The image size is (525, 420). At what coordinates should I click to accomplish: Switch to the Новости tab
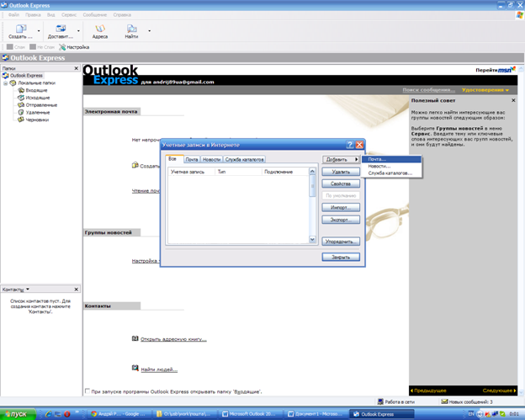click(212, 159)
